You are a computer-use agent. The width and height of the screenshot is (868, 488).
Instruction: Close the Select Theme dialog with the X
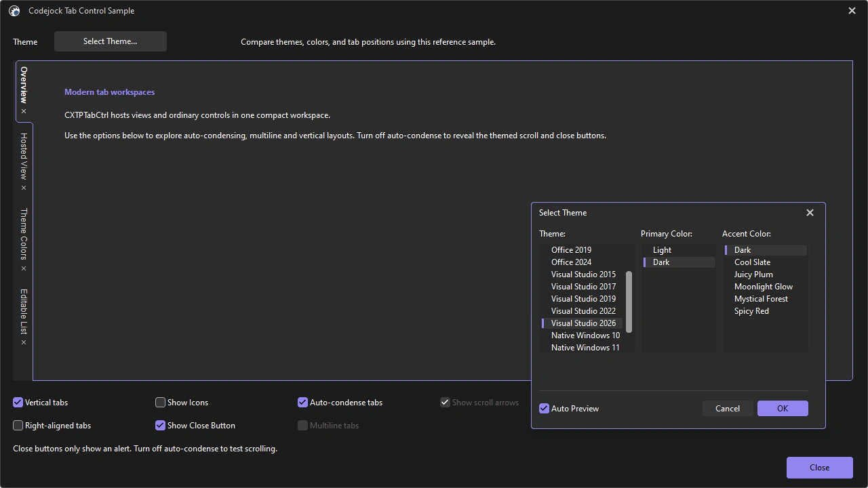tap(810, 213)
